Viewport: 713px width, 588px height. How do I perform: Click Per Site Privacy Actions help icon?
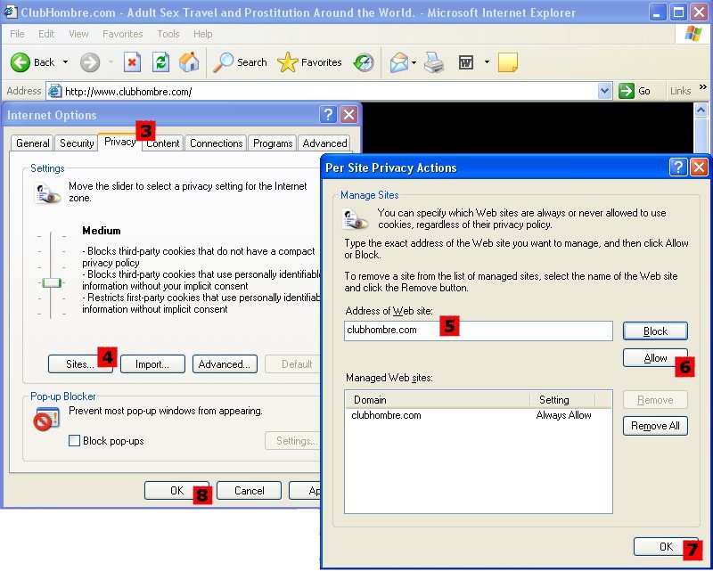[678, 167]
